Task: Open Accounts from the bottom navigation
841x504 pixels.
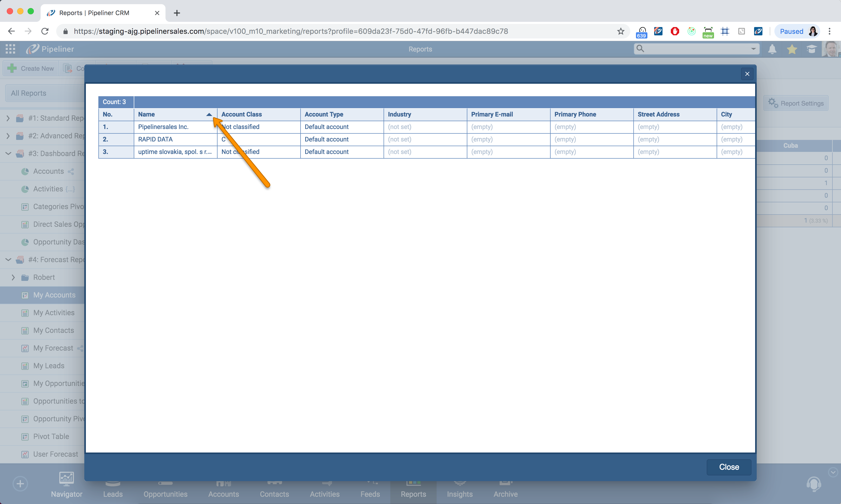Action: click(x=223, y=489)
